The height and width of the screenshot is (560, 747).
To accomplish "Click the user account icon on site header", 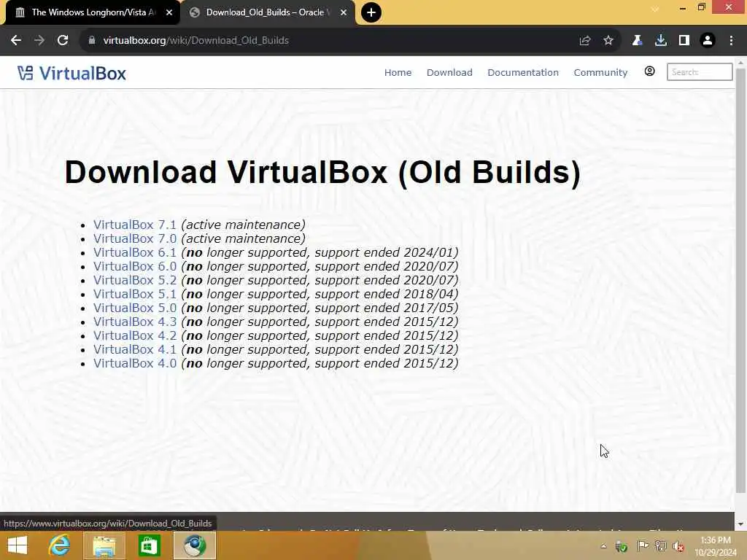I will [649, 71].
